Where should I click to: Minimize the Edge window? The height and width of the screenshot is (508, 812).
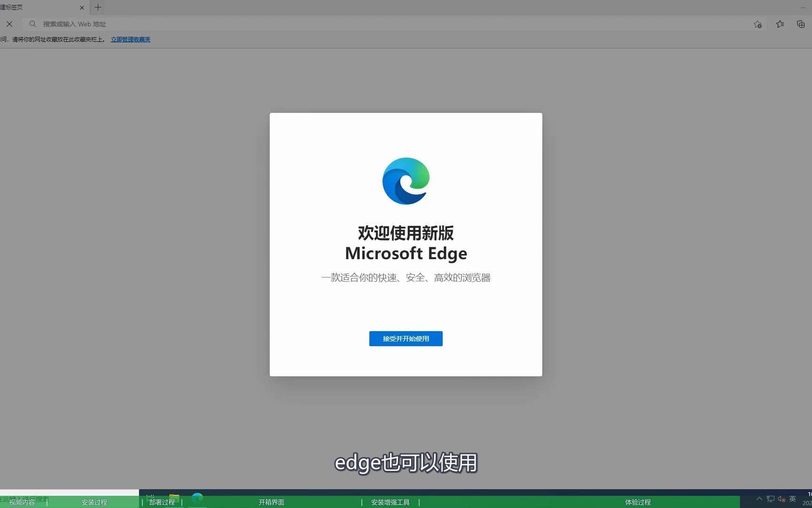click(x=803, y=8)
